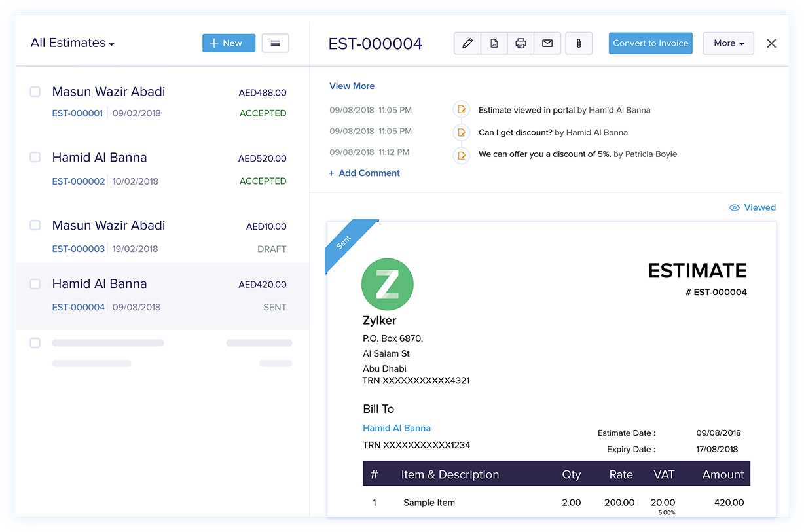Click comment icon beside 'We can offer you a discount'
Screen dimensions: 804x532
coord(462,155)
